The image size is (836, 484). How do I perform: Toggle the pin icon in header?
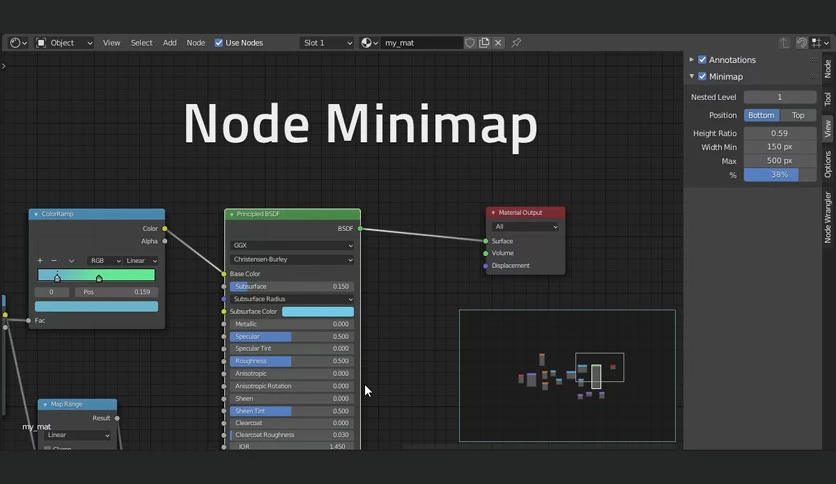click(516, 43)
